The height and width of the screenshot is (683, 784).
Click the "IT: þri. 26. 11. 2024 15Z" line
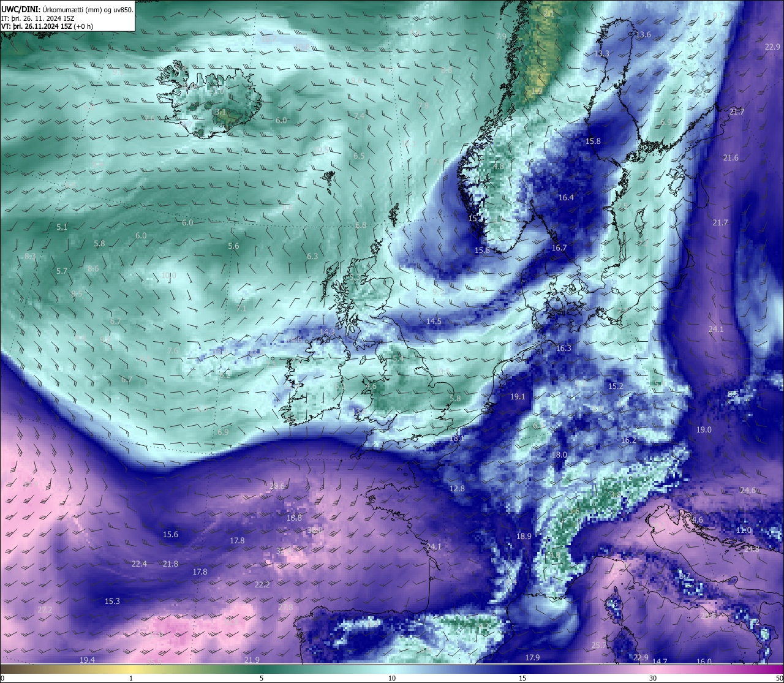pos(38,18)
